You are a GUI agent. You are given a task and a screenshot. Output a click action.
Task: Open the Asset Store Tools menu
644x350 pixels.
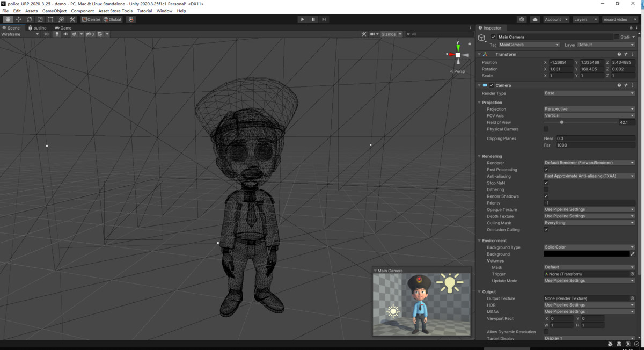point(115,11)
